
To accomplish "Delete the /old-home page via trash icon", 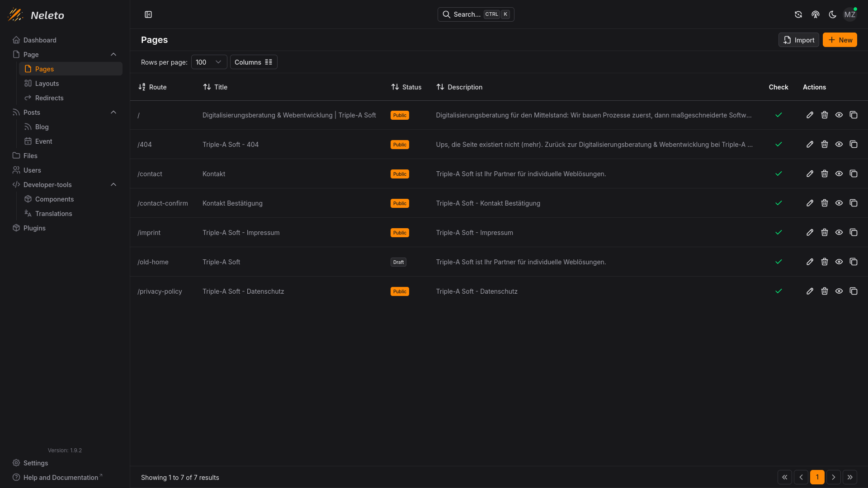I will point(824,262).
